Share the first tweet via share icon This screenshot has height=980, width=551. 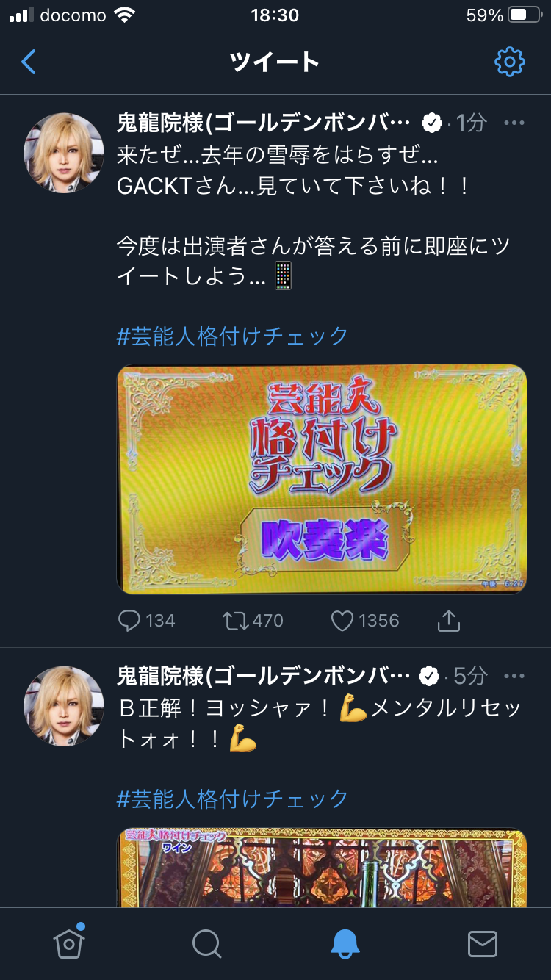448,621
